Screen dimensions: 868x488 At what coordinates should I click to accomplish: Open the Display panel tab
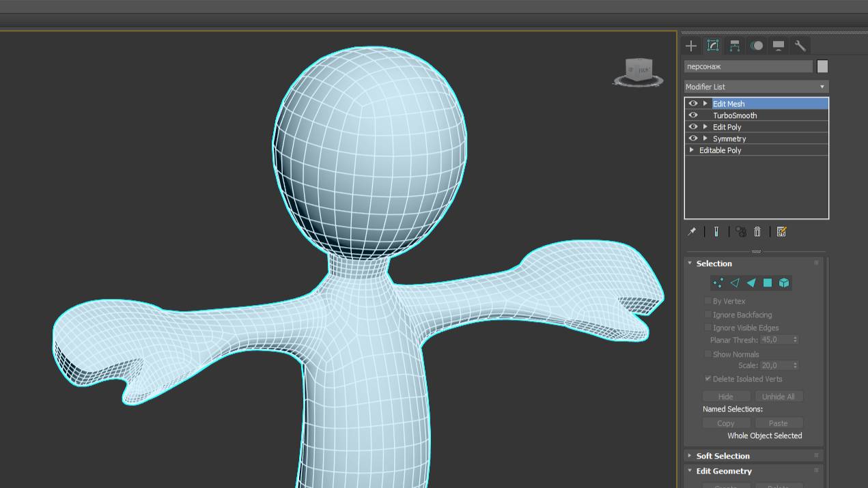point(779,46)
